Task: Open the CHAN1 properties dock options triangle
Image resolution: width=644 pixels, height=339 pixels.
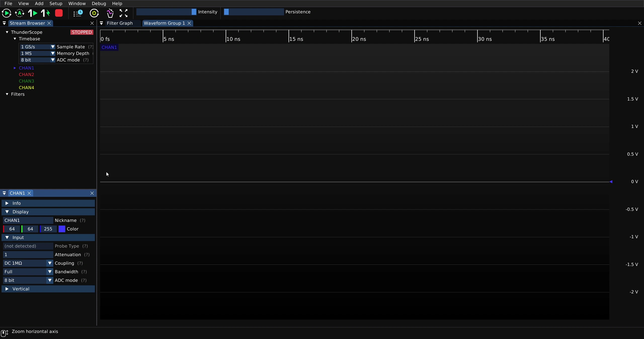Action: [x=4, y=193]
